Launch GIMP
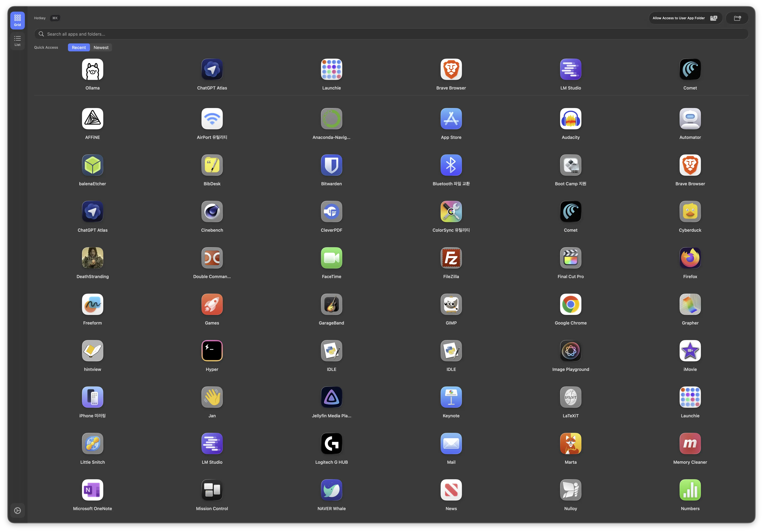This screenshot has width=763, height=532. tap(451, 304)
